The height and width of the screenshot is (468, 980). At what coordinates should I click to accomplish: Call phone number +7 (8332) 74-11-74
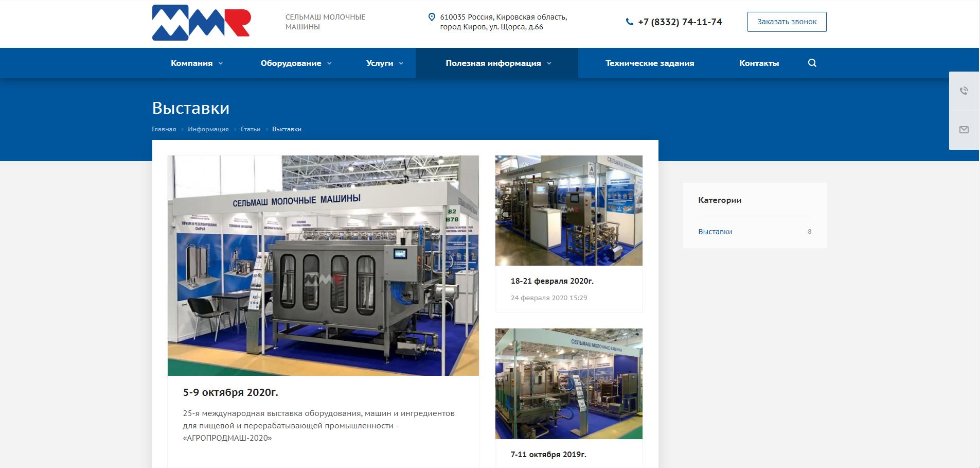coord(680,22)
